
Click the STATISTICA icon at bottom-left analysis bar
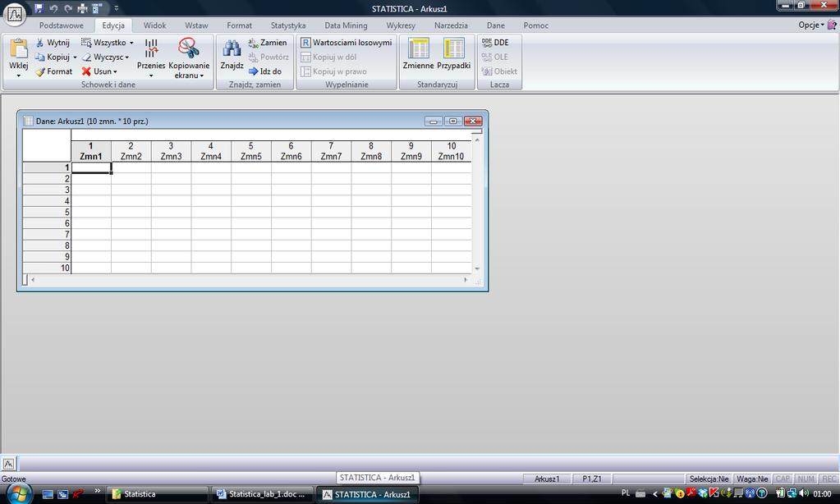pyautogui.click(x=8, y=464)
